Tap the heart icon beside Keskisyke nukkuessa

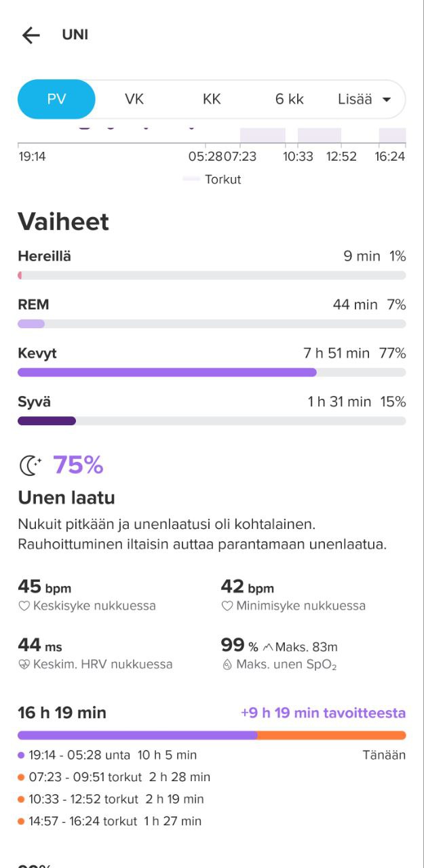pos(24,606)
